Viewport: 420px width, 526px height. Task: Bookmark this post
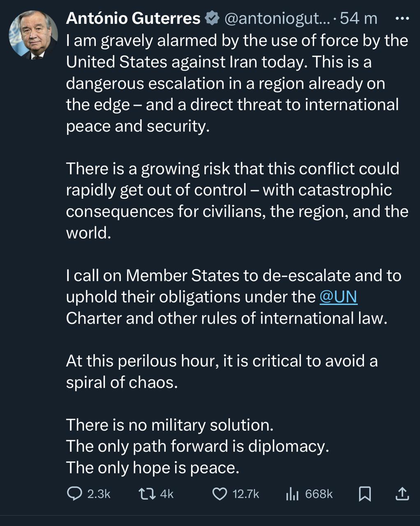[365, 494]
